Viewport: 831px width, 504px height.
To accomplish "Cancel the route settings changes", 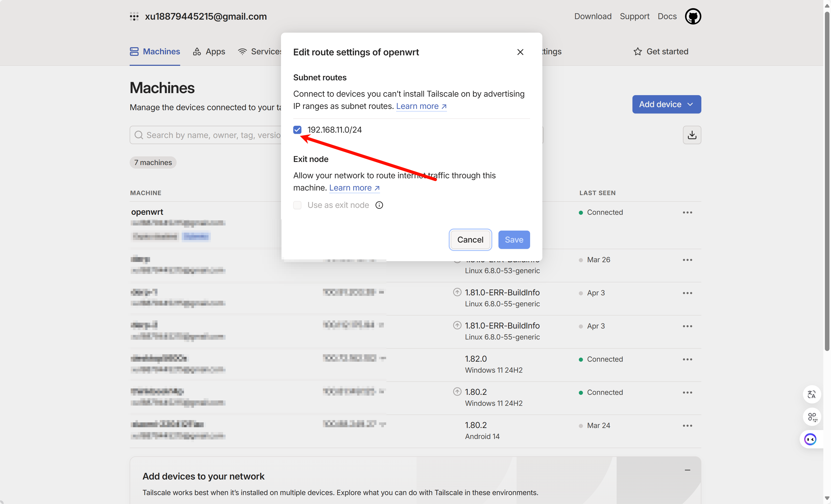I will coord(470,240).
